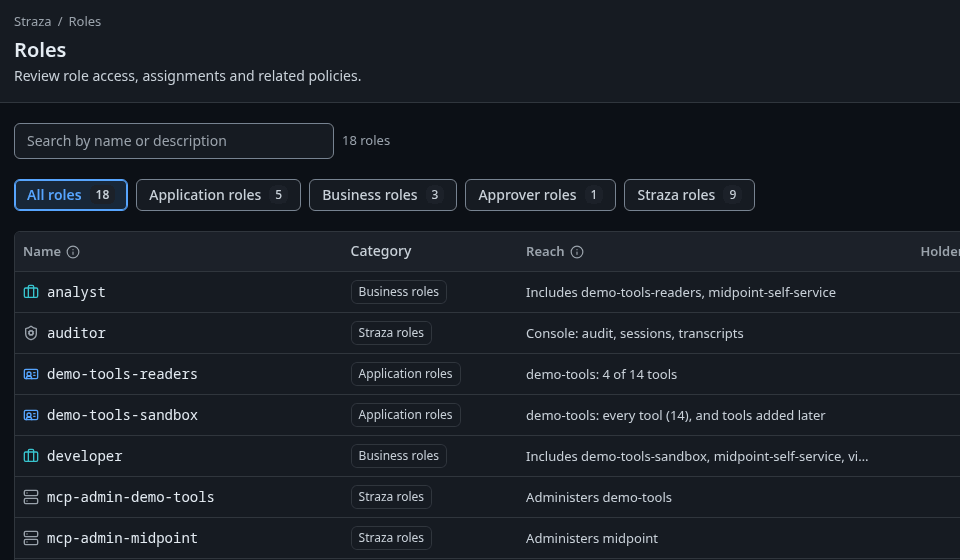960x560 pixels.
Task: Click the info icon next to Name header
Action: pyautogui.click(x=73, y=252)
